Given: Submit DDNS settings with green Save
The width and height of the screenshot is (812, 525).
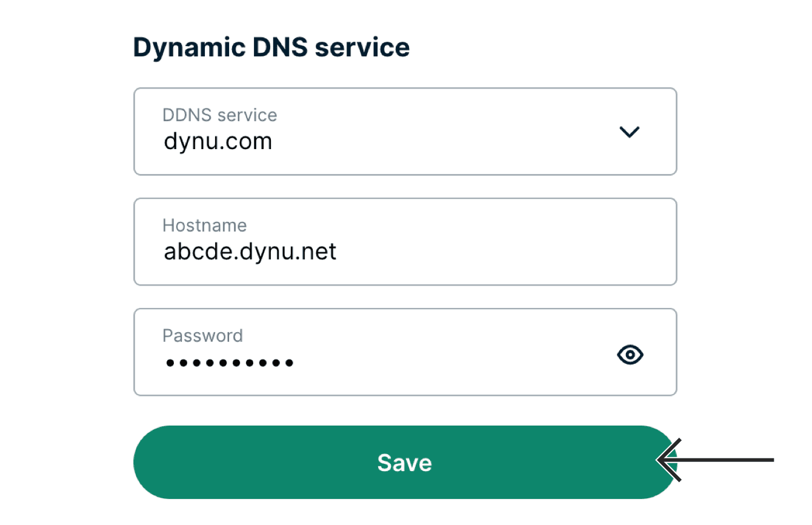Looking at the screenshot, I should [x=303, y=463].
